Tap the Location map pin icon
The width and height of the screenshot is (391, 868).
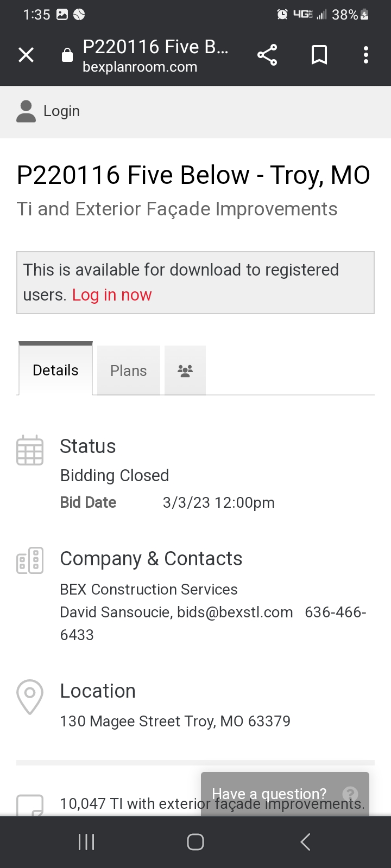click(x=30, y=696)
